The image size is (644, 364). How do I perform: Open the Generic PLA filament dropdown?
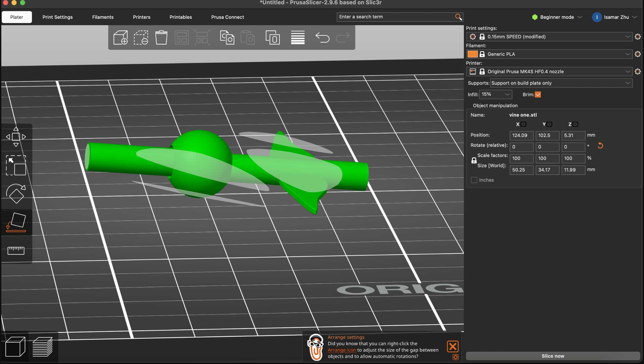pos(549,54)
